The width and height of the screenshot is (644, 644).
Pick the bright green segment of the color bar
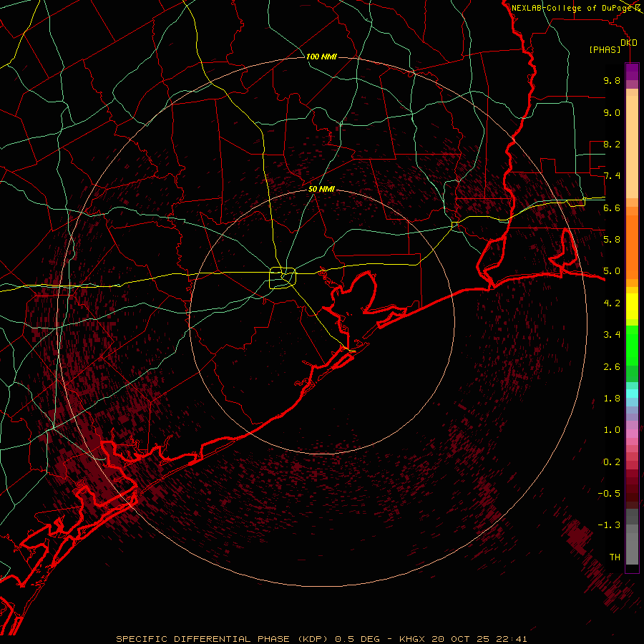click(632, 346)
